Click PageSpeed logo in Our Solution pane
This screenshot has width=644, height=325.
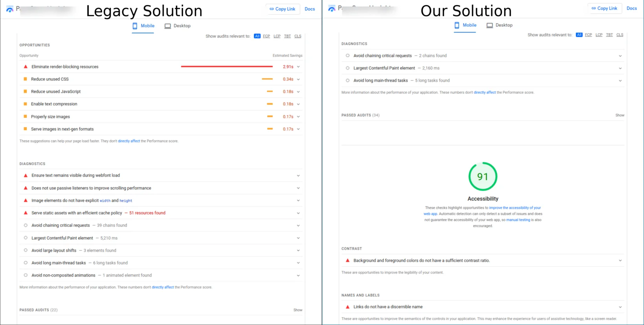332,8
